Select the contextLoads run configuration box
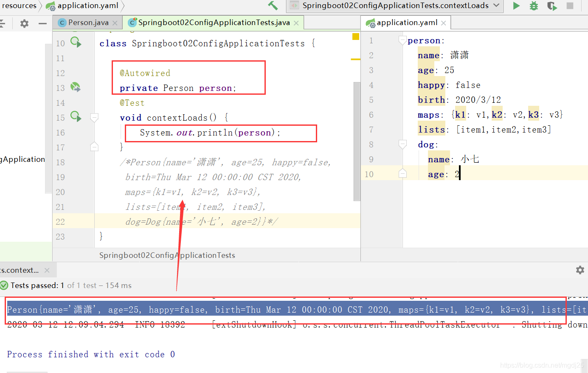Screen dimensions: 588x373 [x=395, y=6]
